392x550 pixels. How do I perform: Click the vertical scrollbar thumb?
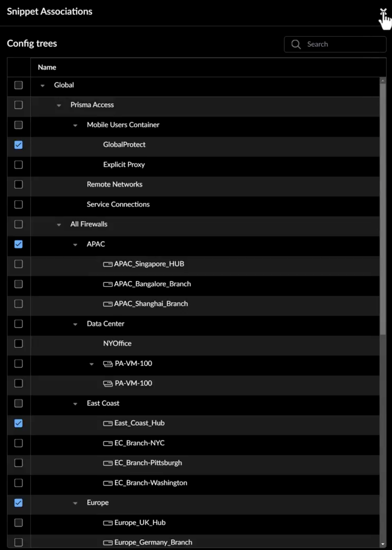[x=382, y=208]
